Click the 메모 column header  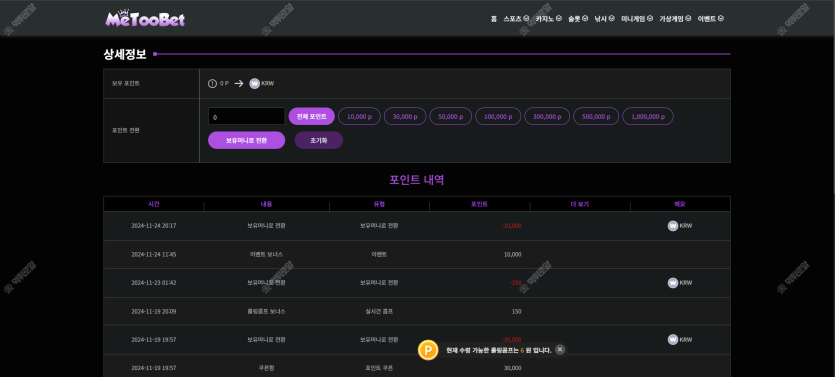(x=680, y=204)
